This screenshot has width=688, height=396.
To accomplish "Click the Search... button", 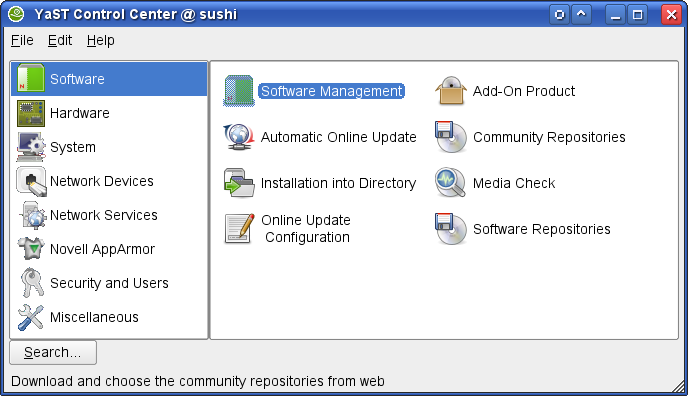I will coord(53,352).
